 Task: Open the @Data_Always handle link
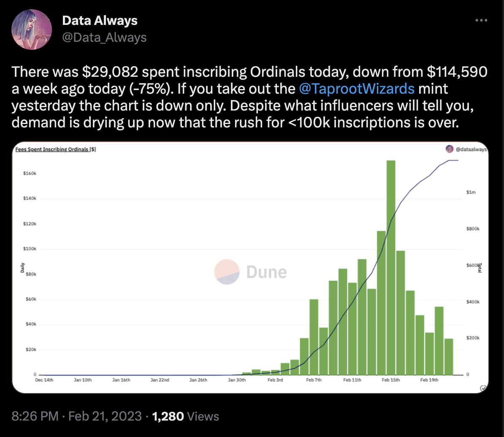pyautogui.click(x=104, y=38)
